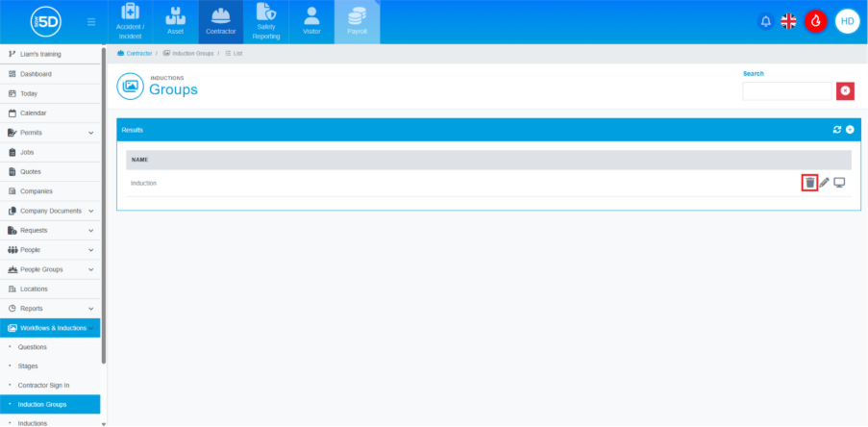Open the Payroll module
Screen dimensions: 868x427
tap(357, 22)
